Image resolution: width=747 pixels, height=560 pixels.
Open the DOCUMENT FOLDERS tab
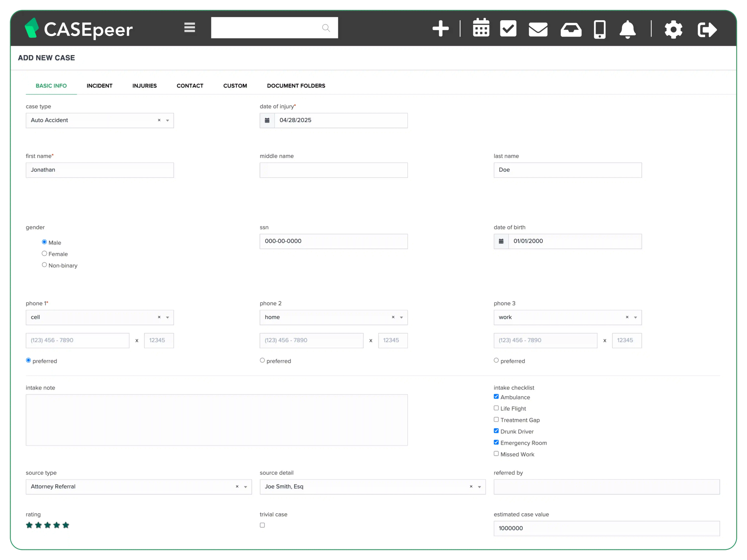pos(296,86)
